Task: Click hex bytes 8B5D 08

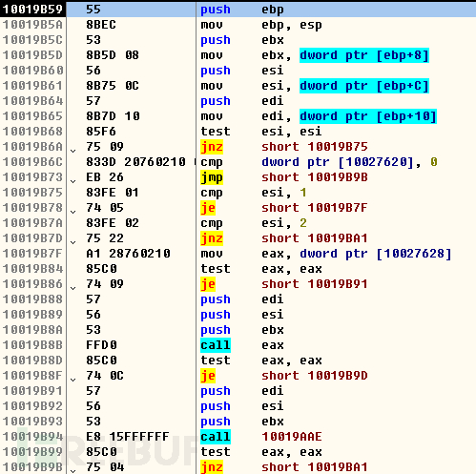Action: coord(113,55)
